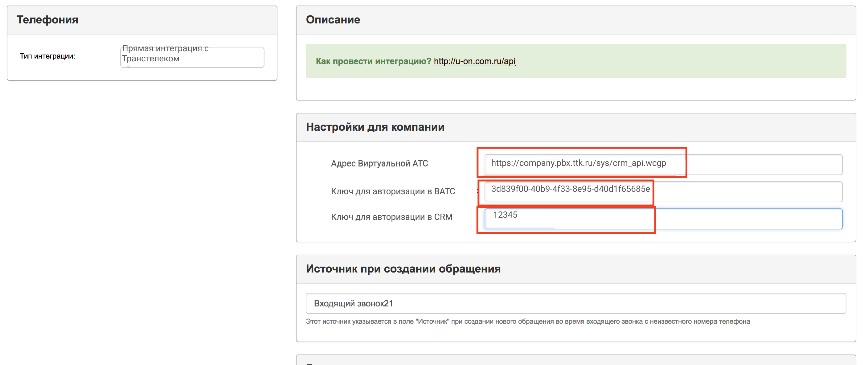Click the Настройки для компании heading
Image resolution: width=868 pixels, height=365 pixels.
(375, 127)
